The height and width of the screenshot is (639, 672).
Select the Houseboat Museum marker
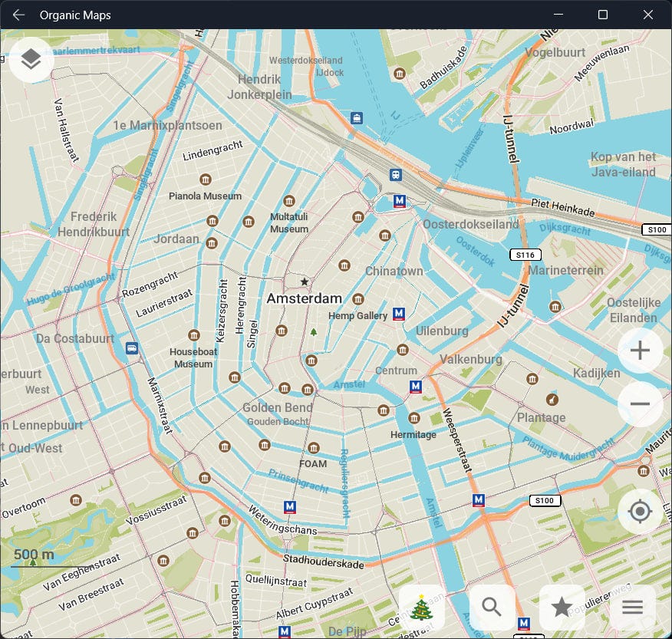point(193,334)
